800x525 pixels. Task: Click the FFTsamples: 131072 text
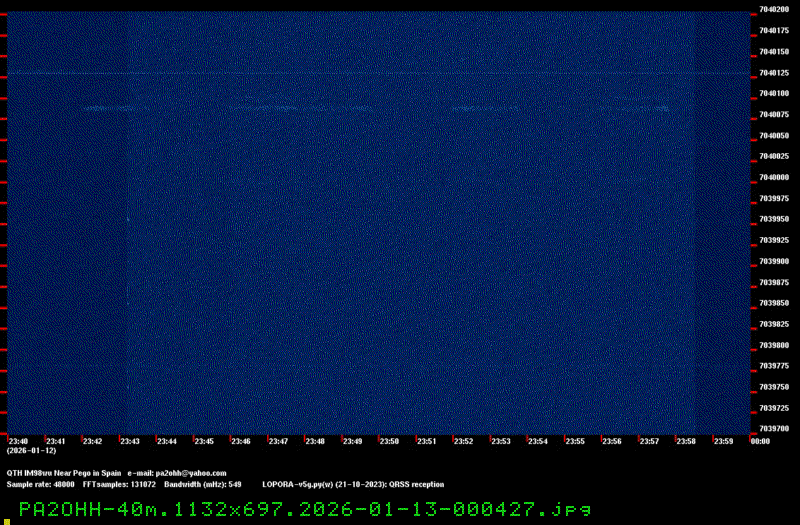119,484
